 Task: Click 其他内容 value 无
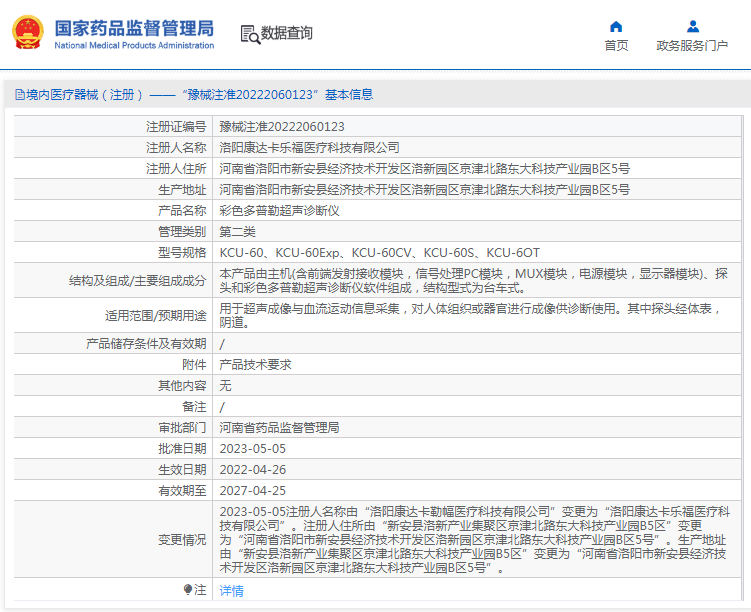(225, 386)
